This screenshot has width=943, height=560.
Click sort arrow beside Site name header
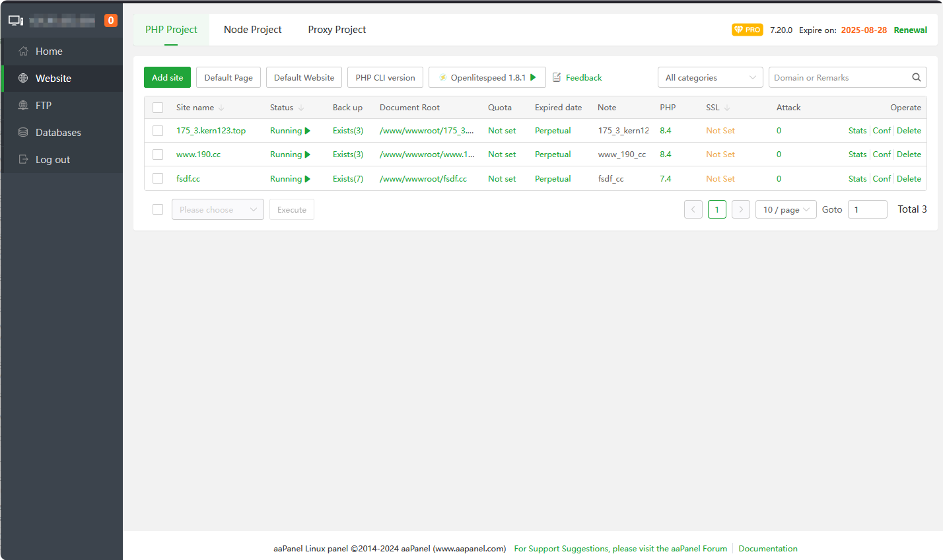[x=221, y=108]
